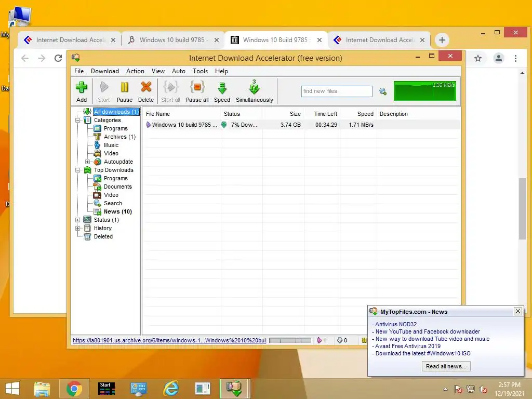Screen dimensions: 532x399
Task: Open the Action menu
Action: point(135,71)
